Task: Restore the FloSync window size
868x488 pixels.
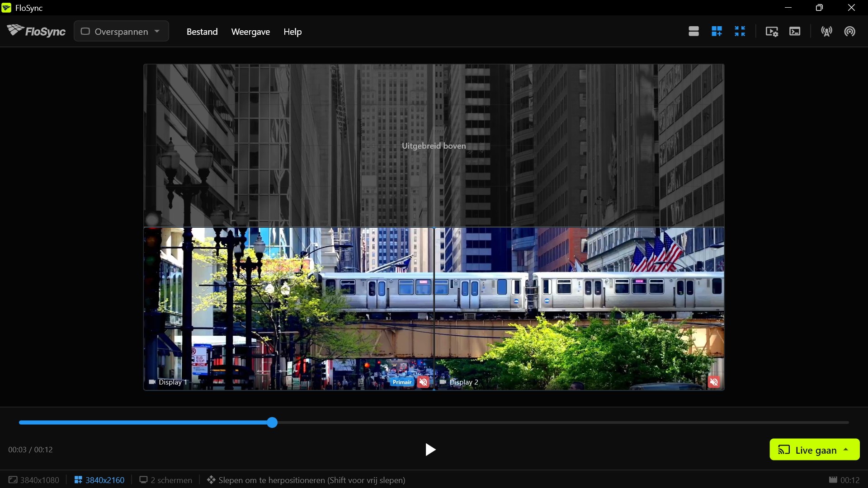Action: [819, 8]
